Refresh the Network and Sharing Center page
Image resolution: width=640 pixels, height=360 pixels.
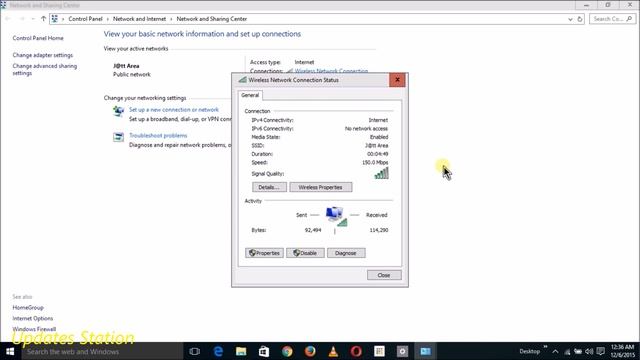(580, 19)
